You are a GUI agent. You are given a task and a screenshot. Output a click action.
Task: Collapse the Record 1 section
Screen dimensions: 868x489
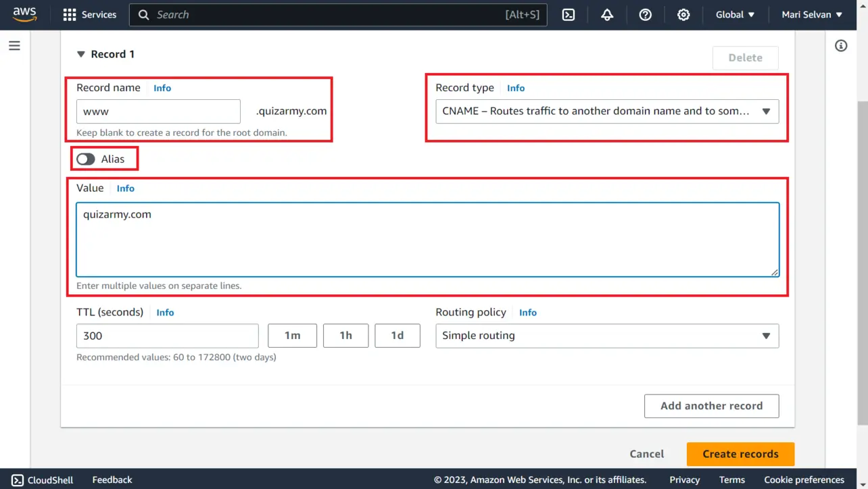[x=81, y=54]
